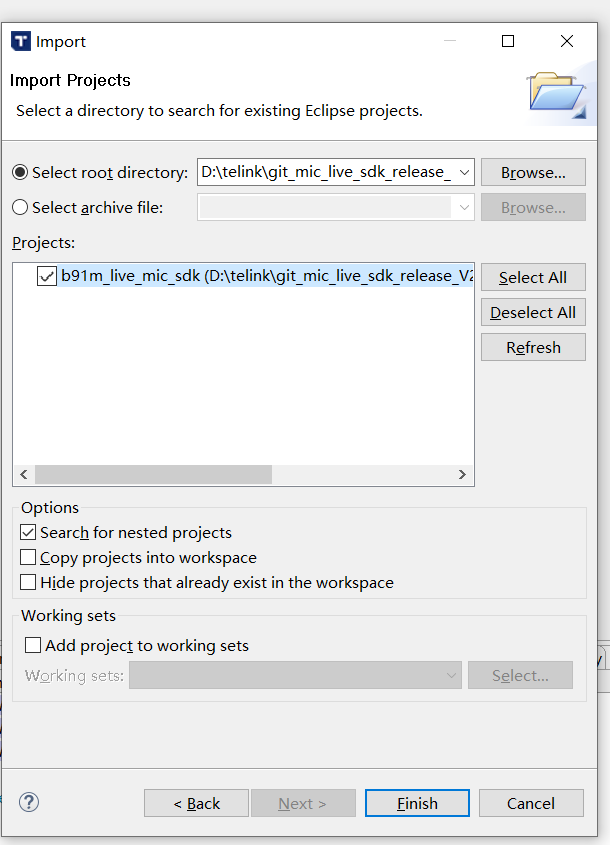Open the root directory dropdown list
The height and width of the screenshot is (845, 610).
pos(464,171)
